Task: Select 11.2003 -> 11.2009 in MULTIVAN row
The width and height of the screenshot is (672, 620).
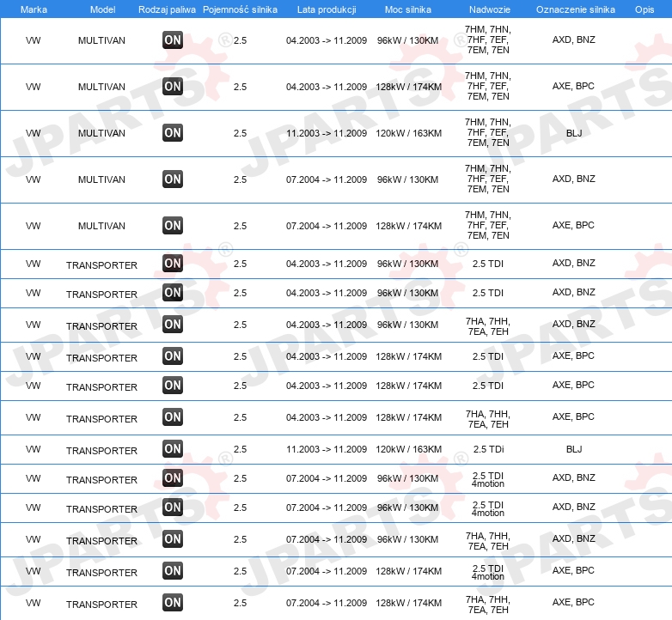Action: tap(327, 133)
